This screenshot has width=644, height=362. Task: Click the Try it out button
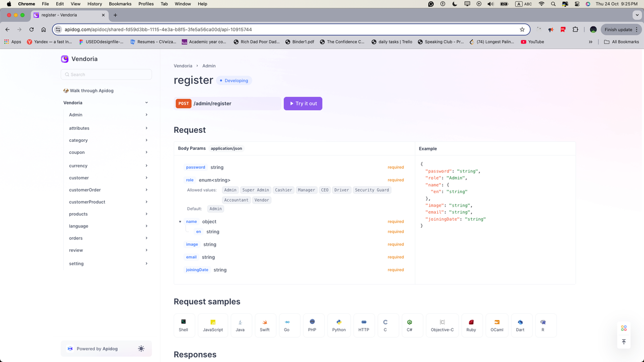tap(302, 104)
